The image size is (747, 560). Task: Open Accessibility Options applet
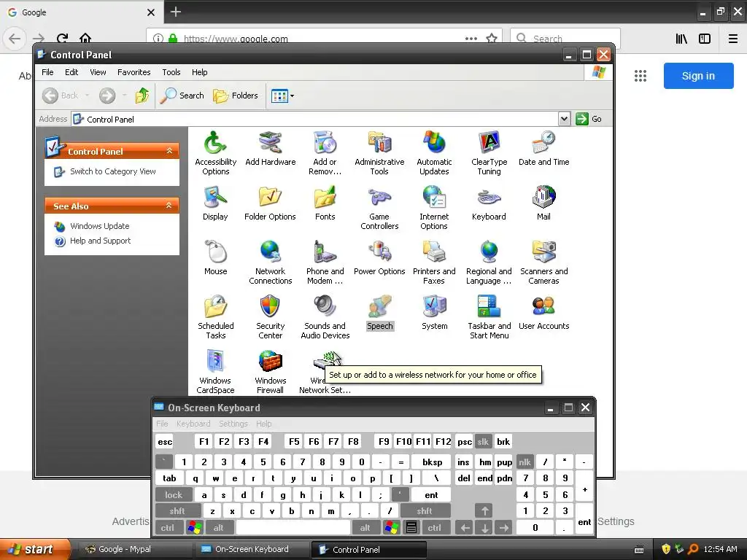click(215, 152)
